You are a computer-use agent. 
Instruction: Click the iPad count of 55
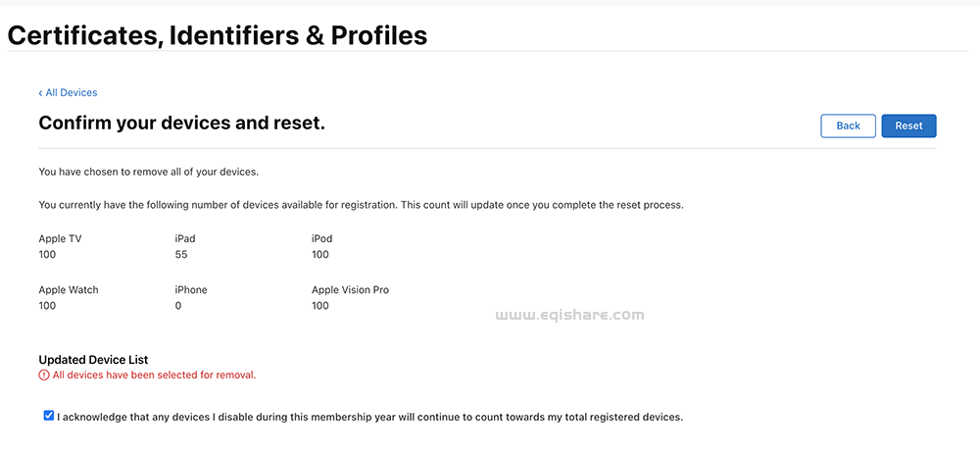point(181,255)
